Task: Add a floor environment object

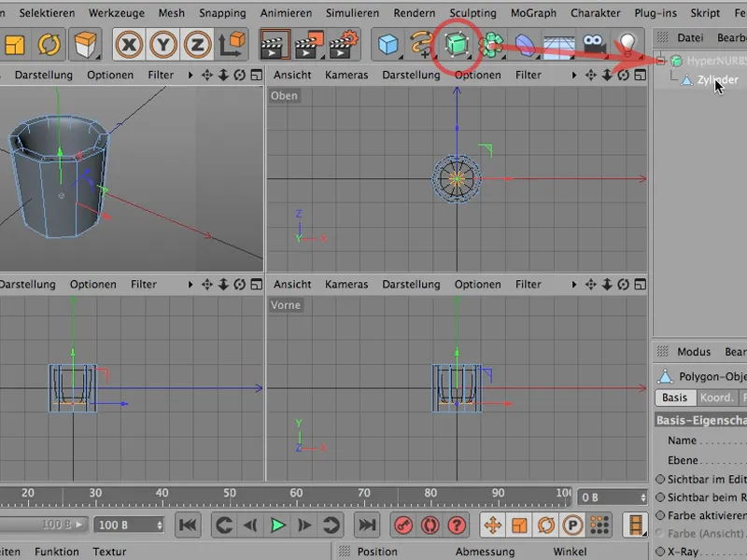Action: click(x=558, y=46)
